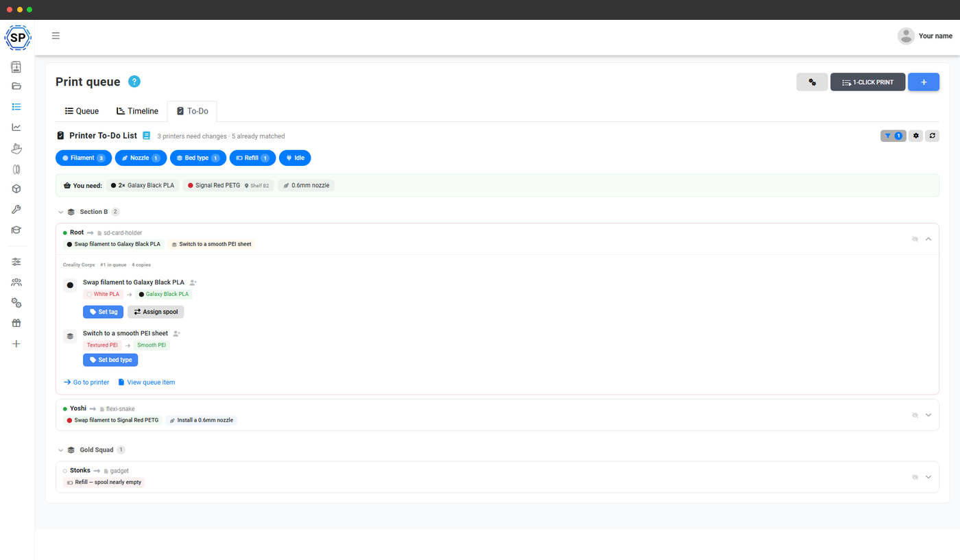960x560 pixels.
Task: Assign person to Swap filament task
Action: point(193,282)
